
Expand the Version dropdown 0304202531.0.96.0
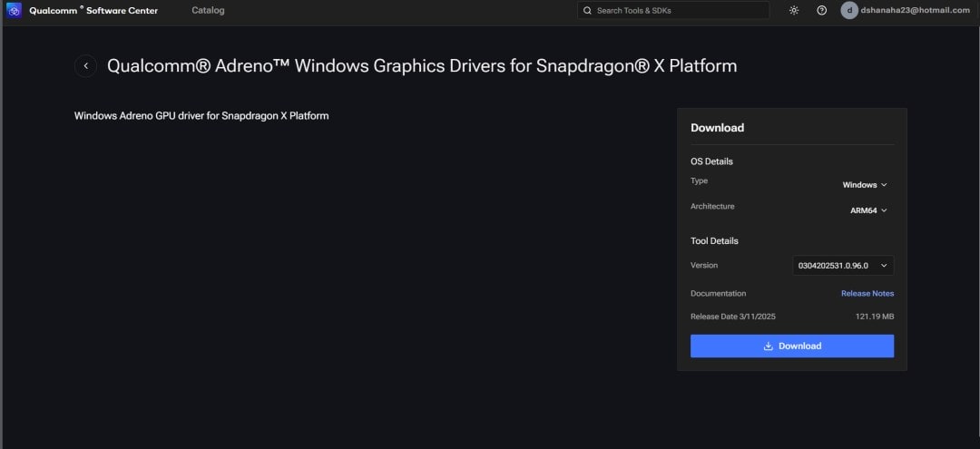click(843, 266)
